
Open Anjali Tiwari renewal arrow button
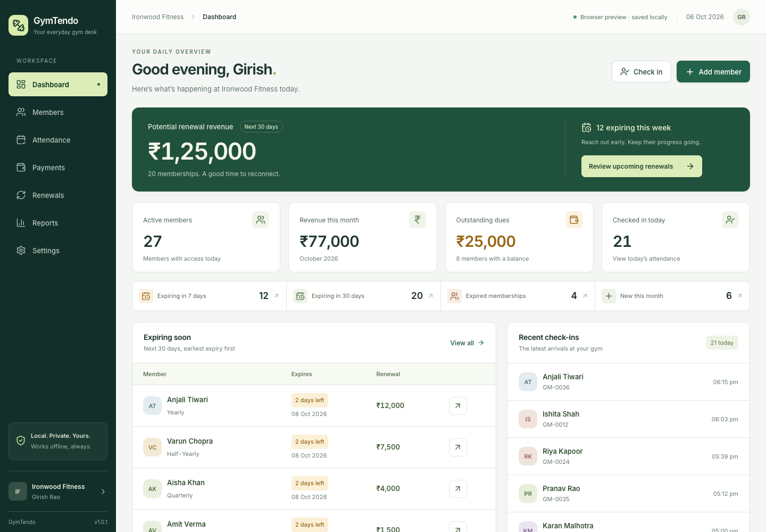click(x=458, y=406)
